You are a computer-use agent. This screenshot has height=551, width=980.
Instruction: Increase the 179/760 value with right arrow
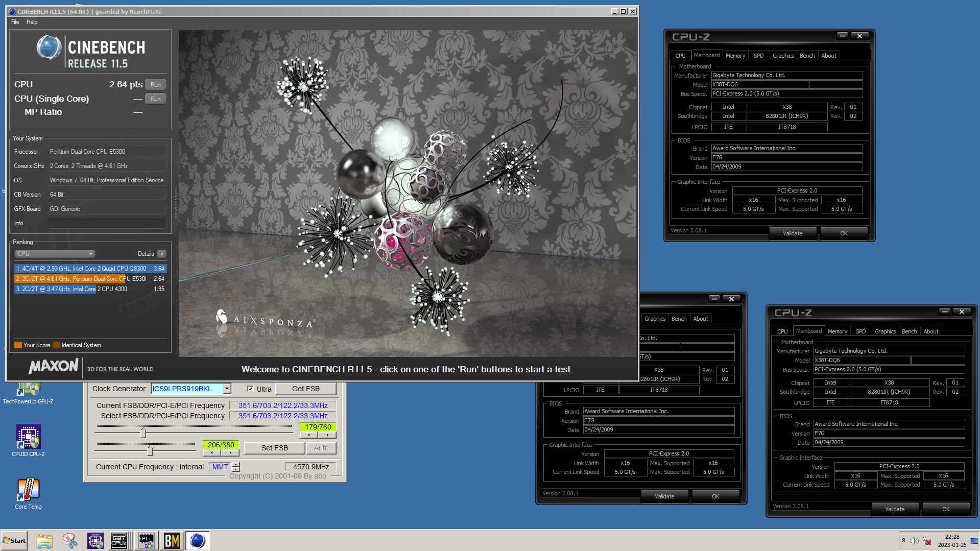(x=327, y=435)
